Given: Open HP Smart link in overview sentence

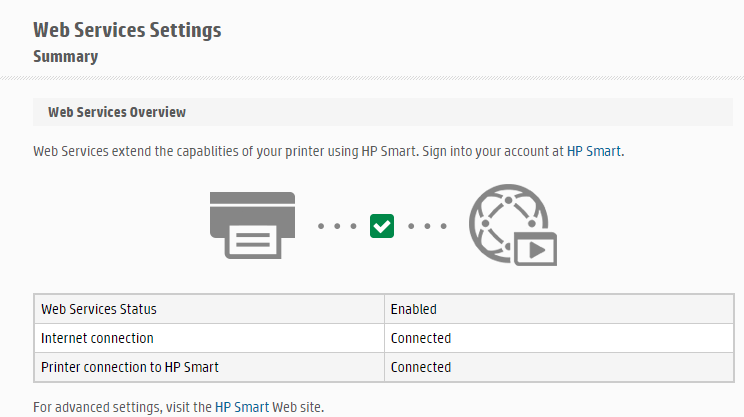Looking at the screenshot, I should (594, 151).
